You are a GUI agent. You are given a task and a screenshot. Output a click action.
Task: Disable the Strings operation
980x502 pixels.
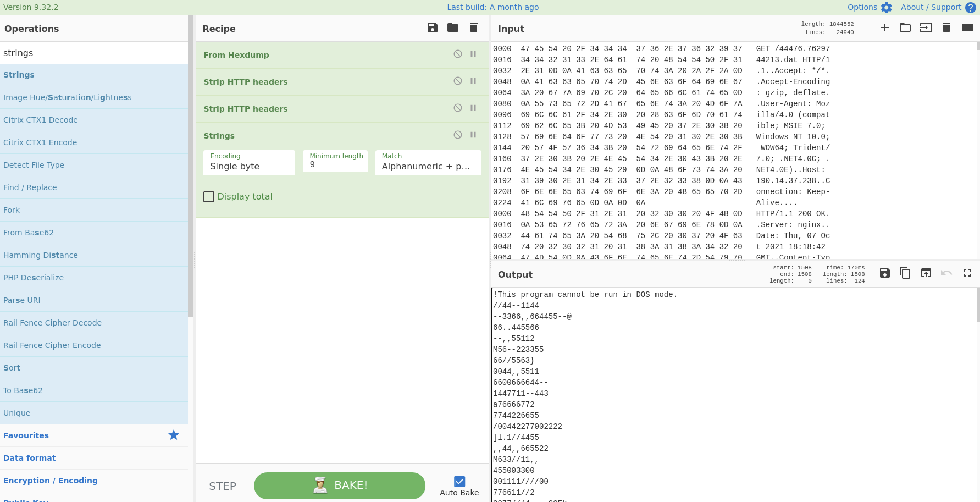458,135
